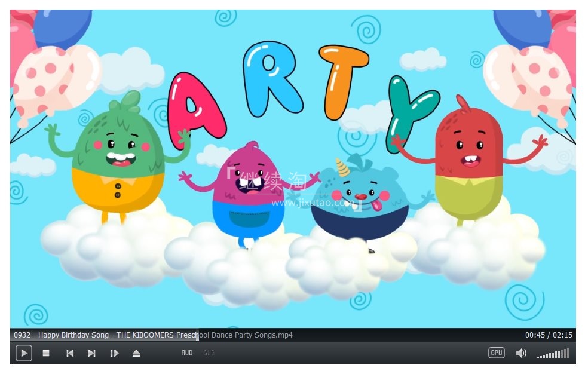
Task: Click the 00:45 / 02:15 time display
Action: (x=548, y=335)
